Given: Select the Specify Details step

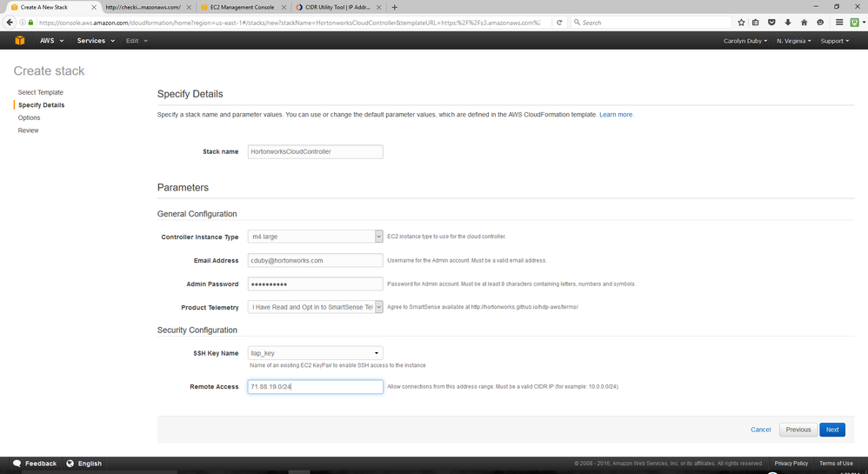Looking at the screenshot, I should [x=42, y=105].
